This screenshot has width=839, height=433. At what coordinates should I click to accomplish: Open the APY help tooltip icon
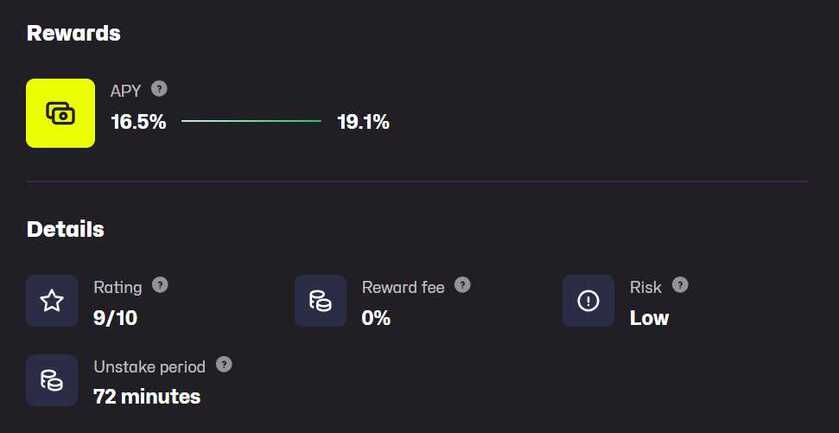(159, 89)
